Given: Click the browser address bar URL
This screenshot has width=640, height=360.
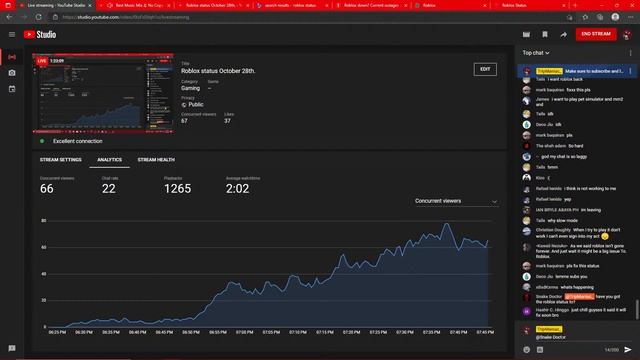Looking at the screenshot, I should [126, 17].
